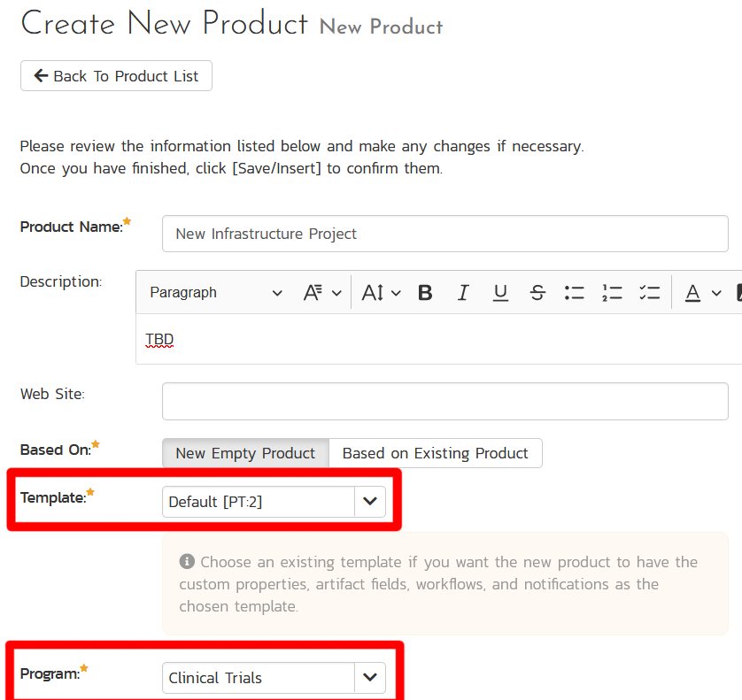Insert a to-do checklist
The width and height of the screenshot is (742, 700).
click(x=649, y=293)
